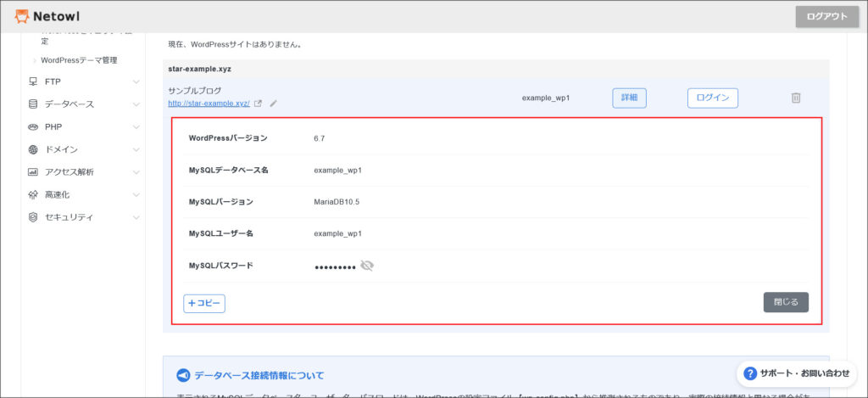The image size is (868, 398).
Task: Click the FTP monitor icon in sidebar
Action: [x=33, y=81]
